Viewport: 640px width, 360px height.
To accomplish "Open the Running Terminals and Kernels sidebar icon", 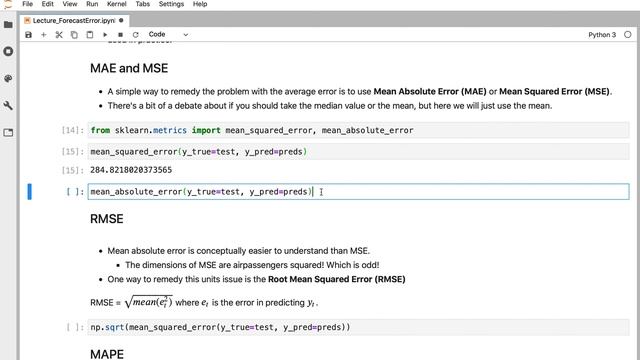I will click(x=8, y=51).
